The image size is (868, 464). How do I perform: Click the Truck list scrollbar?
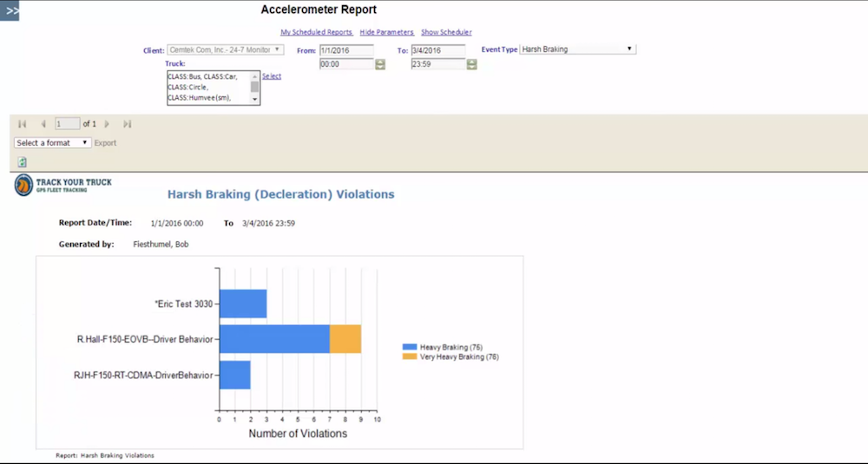pos(255,88)
